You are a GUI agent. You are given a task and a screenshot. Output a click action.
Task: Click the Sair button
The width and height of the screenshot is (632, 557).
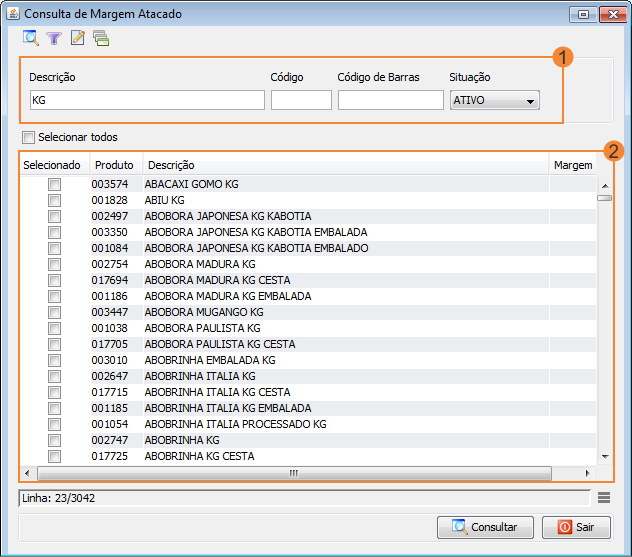[x=576, y=527]
